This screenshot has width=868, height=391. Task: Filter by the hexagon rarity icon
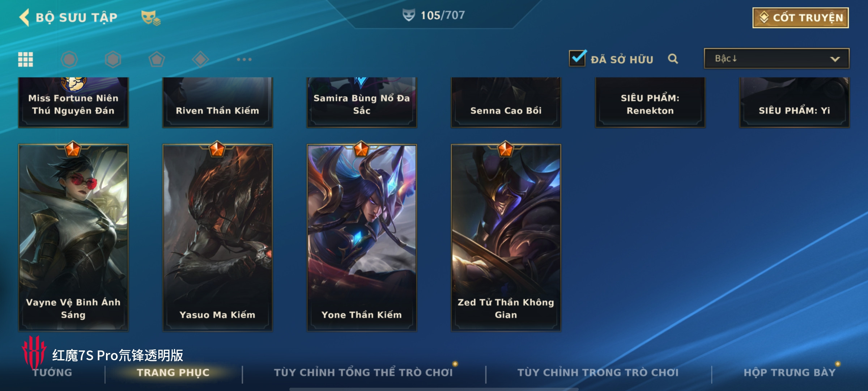click(x=113, y=59)
